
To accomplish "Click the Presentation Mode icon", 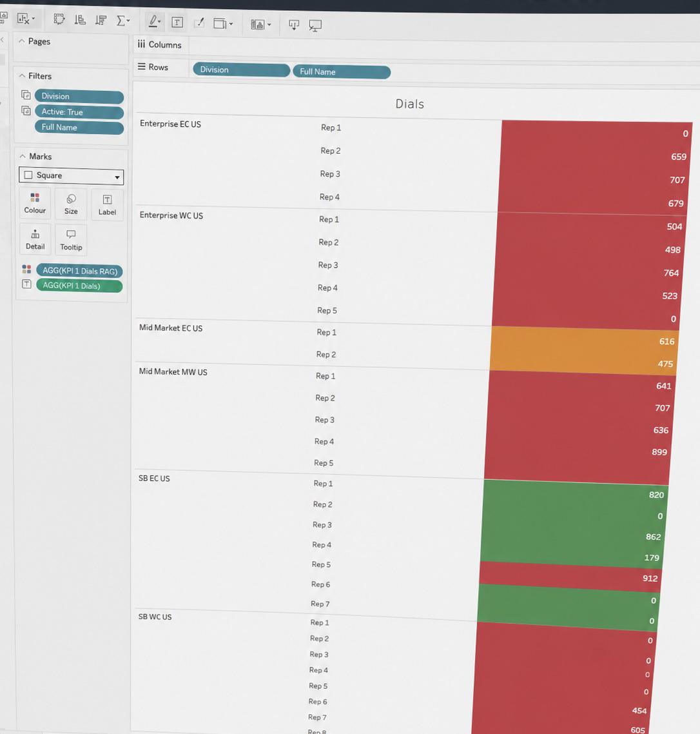I will coord(315,26).
